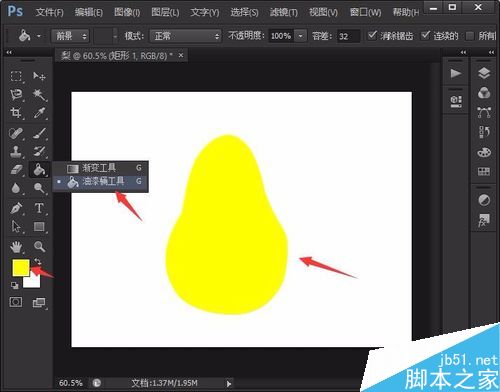
Task: Choose 油漆桶工具 from the flyout
Action: pos(100,182)
